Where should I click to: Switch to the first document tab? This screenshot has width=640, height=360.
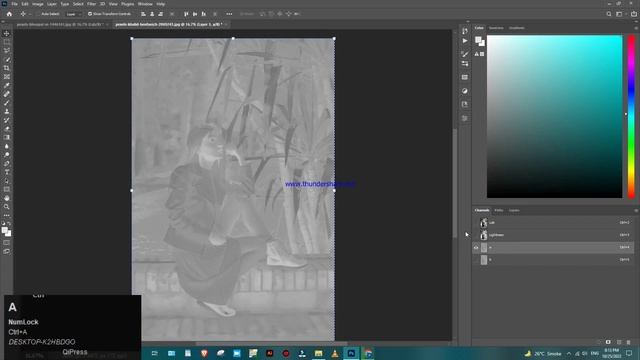point(60,24)
